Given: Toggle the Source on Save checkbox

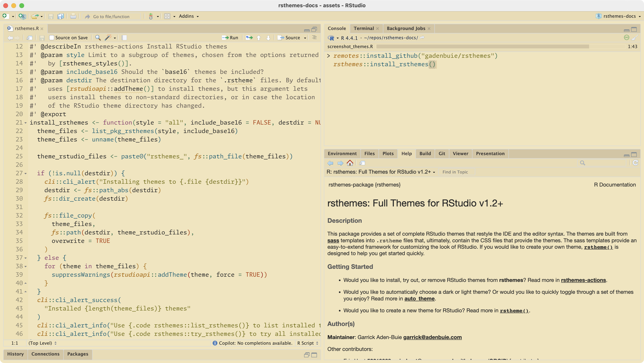Looking at the screenshot, I should point(52,37).
